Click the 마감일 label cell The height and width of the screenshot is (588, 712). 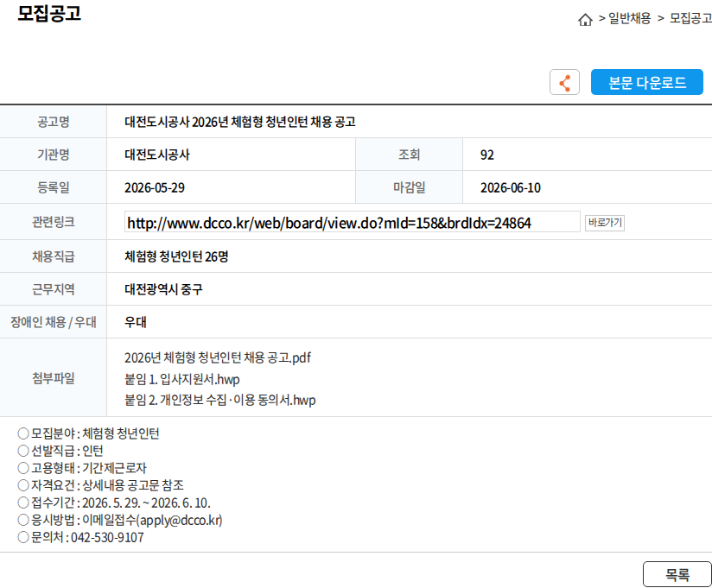click(409, 187)
